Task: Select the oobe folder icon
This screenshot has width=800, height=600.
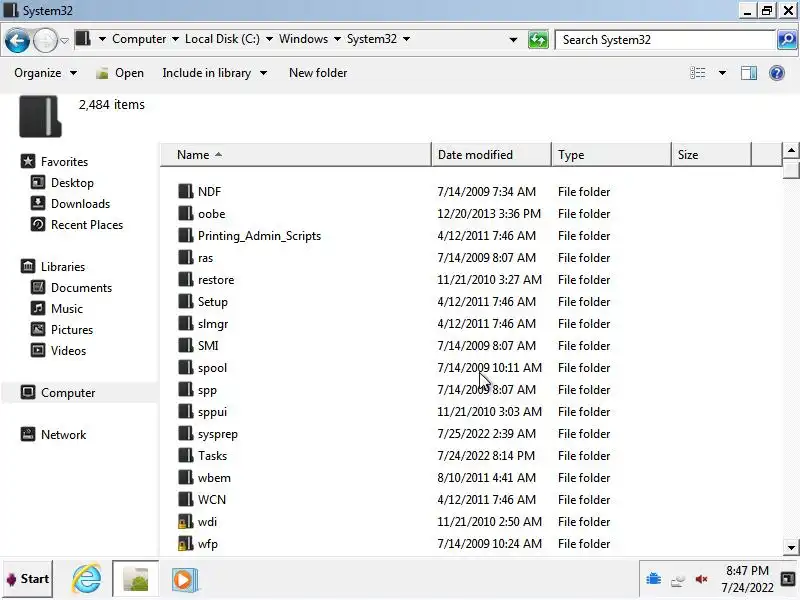Action: tap(185, 213)
